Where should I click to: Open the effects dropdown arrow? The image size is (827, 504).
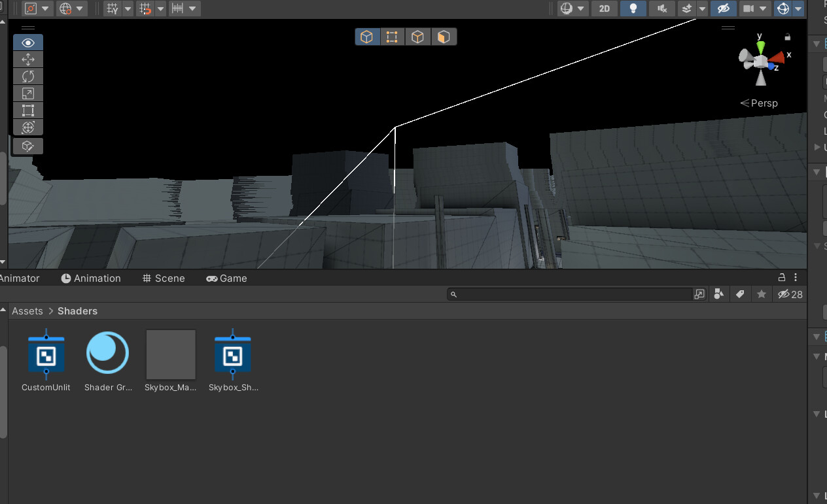point(702,8)
